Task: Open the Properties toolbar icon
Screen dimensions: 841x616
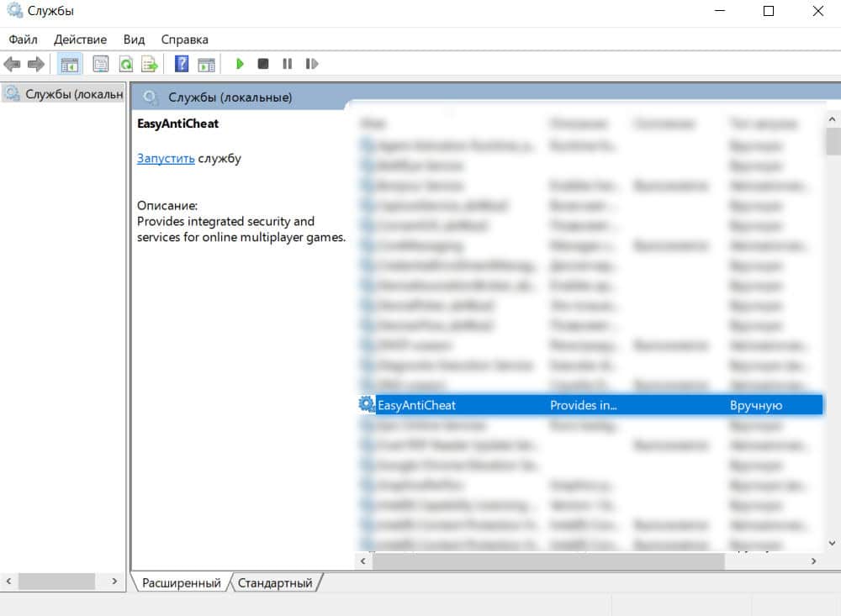Action: (101, 64)
